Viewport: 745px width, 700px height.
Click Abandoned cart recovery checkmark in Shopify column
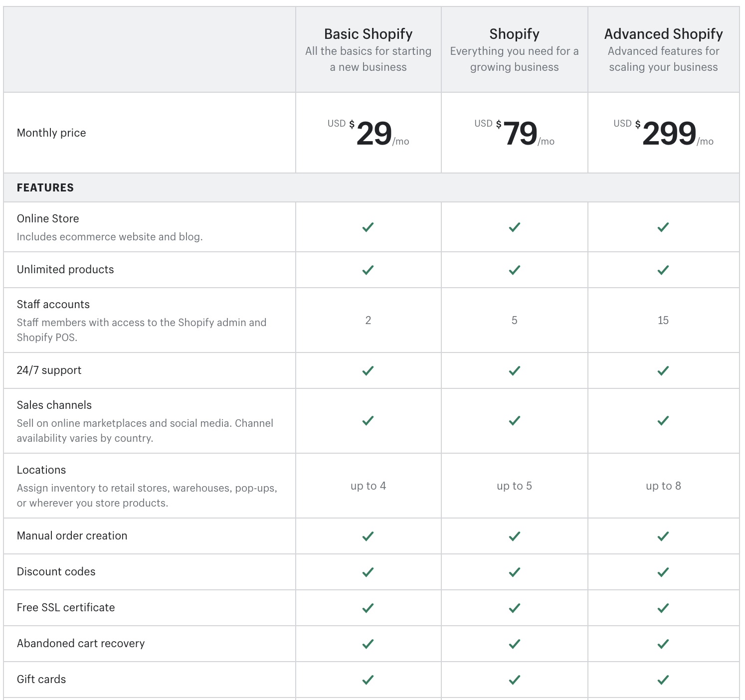[x=514, y=644]
